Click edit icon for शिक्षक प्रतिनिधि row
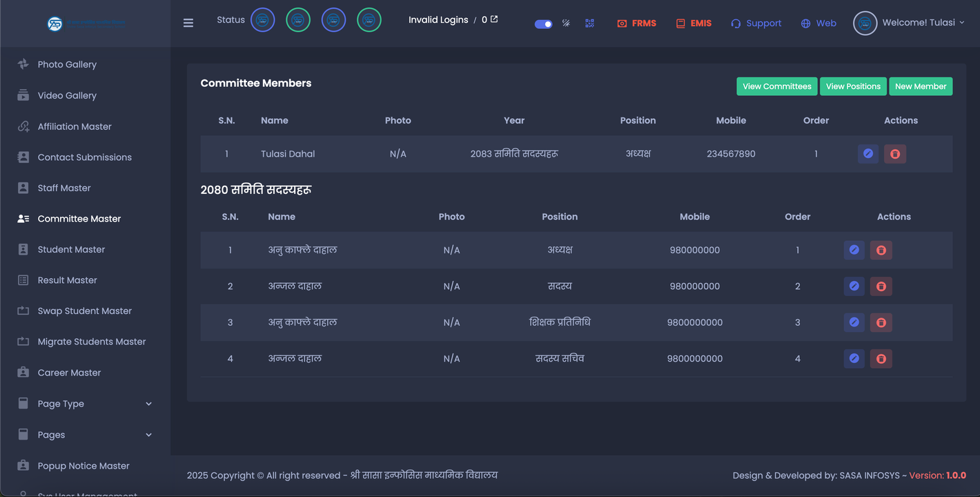This screenshot has height=497, width=980. point(854,322)
